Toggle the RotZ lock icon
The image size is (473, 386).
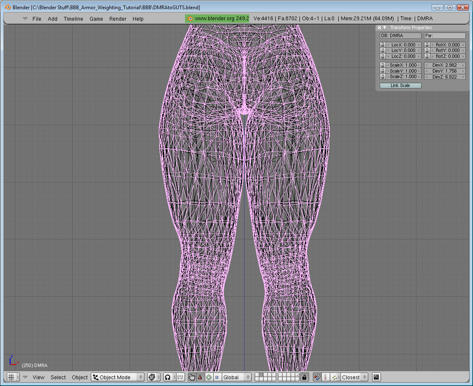coord(427,56)
